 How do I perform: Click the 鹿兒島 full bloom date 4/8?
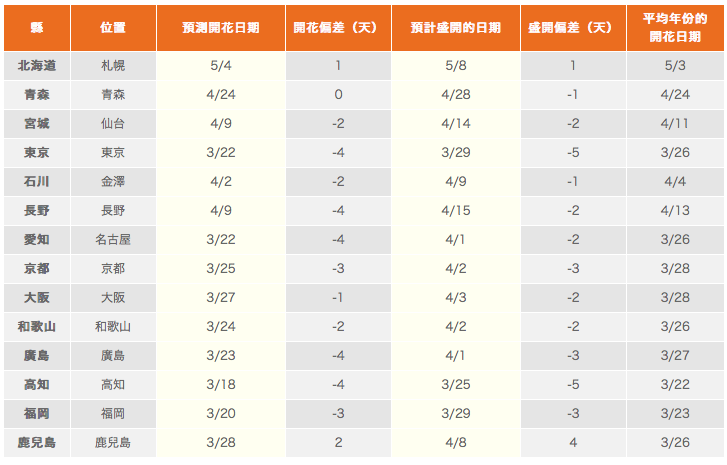tap(456, 443)
